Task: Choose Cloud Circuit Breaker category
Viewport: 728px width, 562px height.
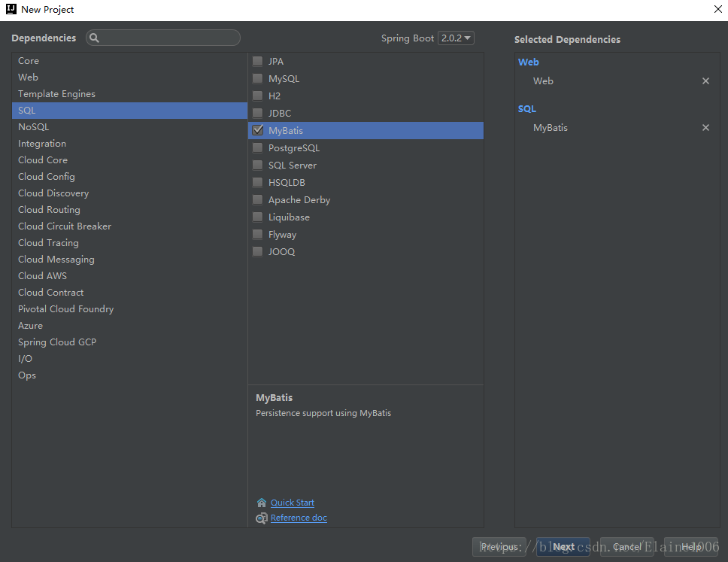Action: [129, 226]
